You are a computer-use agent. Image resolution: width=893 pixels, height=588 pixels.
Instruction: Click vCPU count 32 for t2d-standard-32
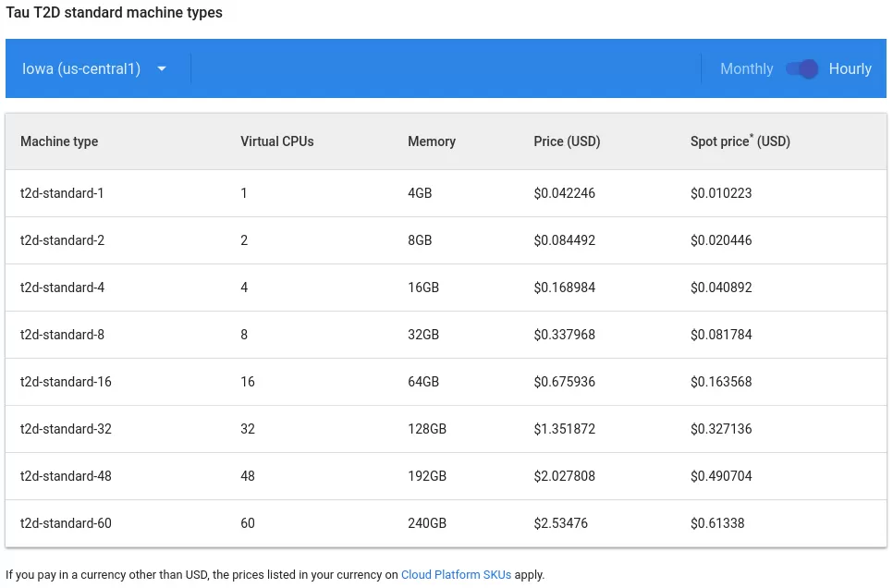click(x=247, y=429)
